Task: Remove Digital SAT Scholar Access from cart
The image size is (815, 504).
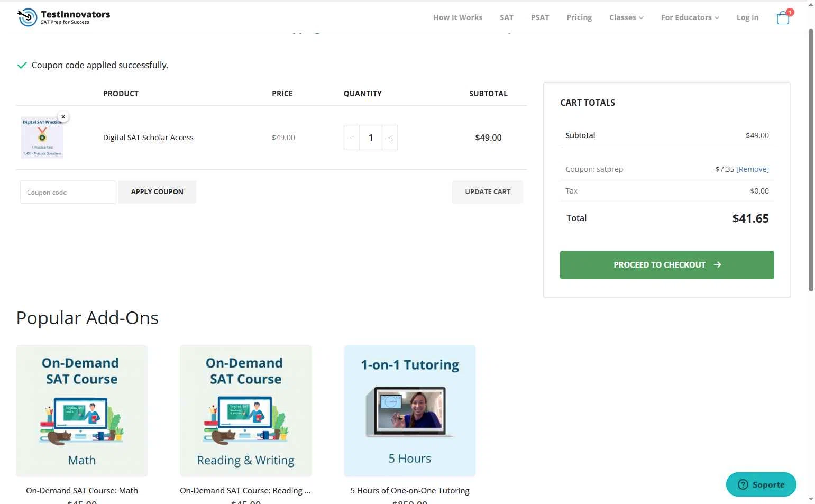Action: point(63,117)
